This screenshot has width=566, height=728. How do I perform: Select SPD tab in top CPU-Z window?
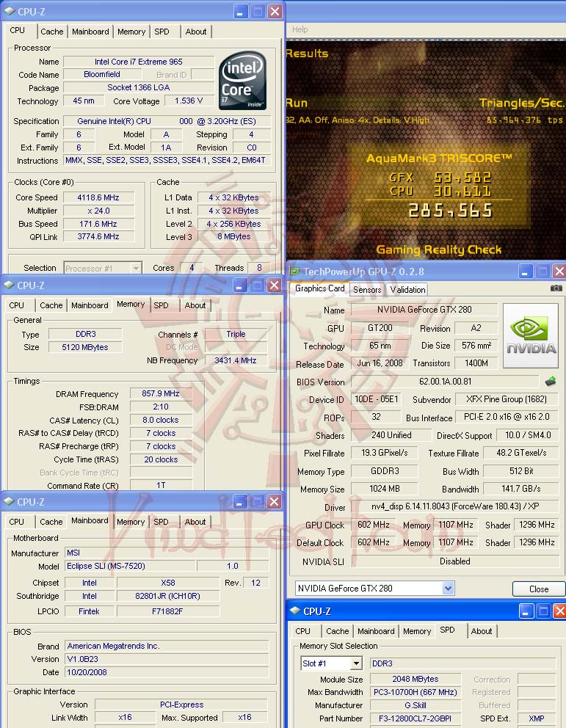(x=162, y=32)
